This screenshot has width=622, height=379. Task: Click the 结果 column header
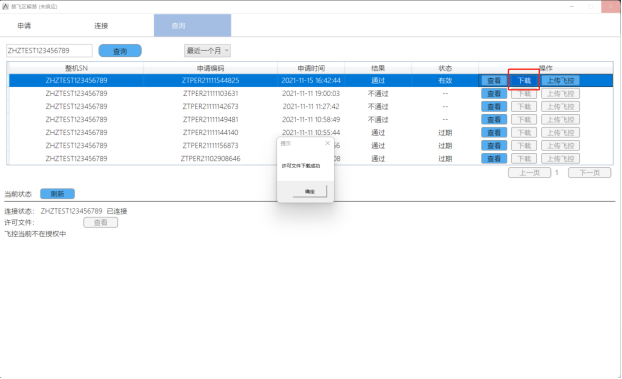tap(378, 68)
